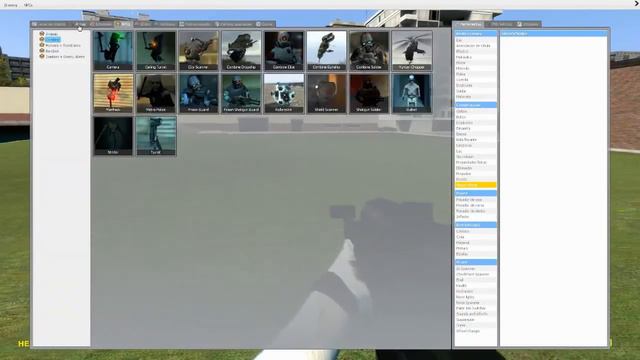Select the Inflador tool entry
Screen dimensions: 640x360
click(476, 217)
